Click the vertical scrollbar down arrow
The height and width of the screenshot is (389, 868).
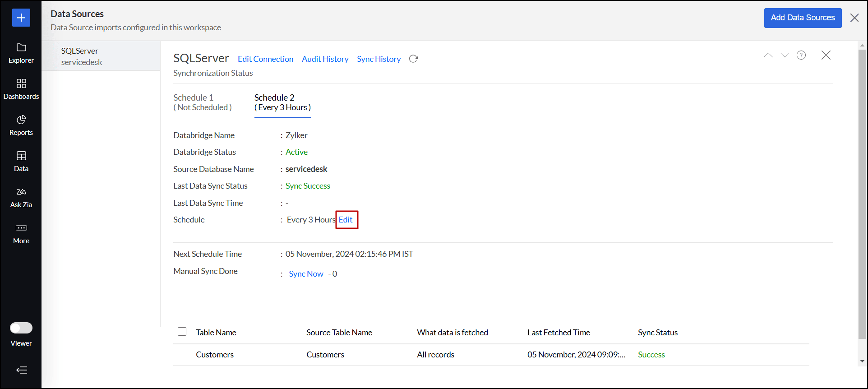[862, 361]
